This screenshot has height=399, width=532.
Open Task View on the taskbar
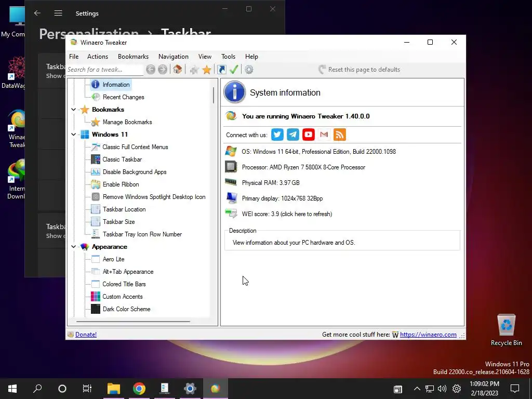(x=87, y=389)
